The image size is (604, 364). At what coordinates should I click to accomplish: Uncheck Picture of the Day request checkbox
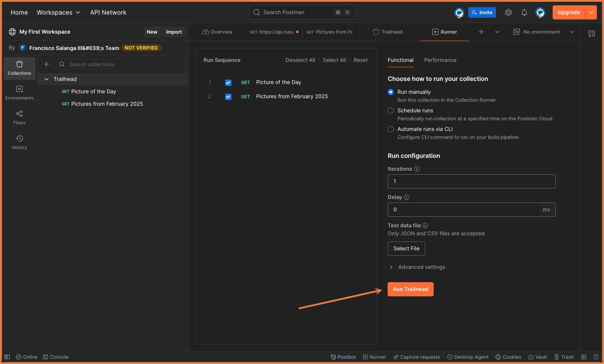(228, 82)
